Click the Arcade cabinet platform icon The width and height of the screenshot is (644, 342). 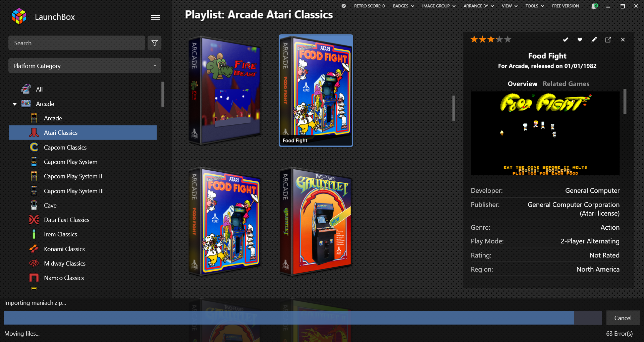[34, 118]
